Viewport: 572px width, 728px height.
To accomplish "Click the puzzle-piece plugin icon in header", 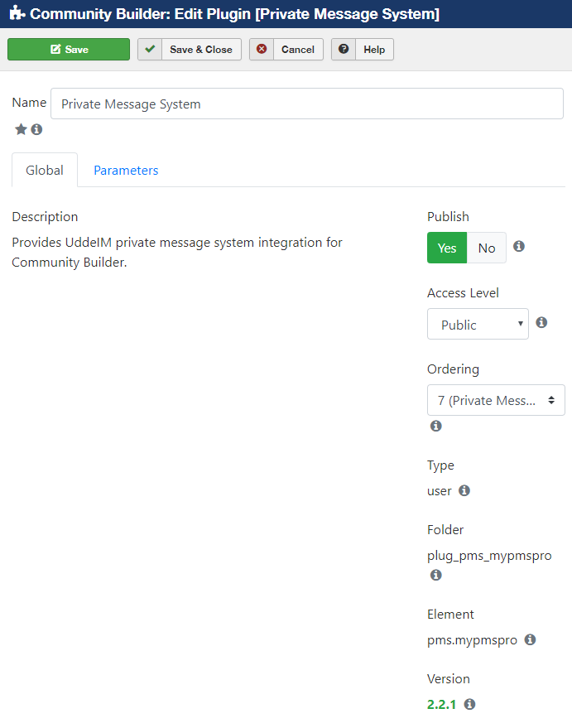I will (17, 13).
